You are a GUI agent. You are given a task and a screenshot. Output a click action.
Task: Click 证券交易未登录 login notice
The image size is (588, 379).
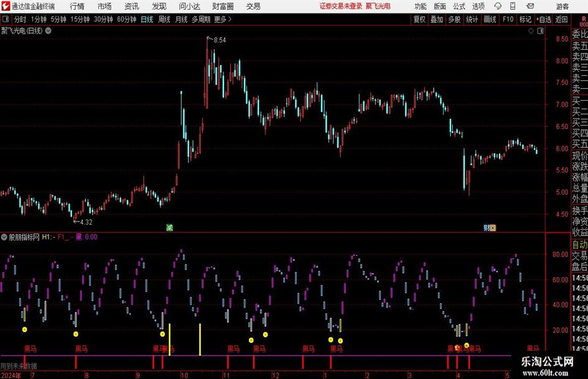point(341,6)
